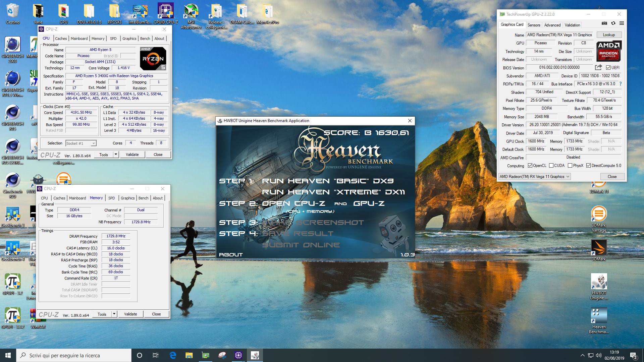The image size is (644, 362).
Task: Open MemTestPro desktop icon
Action: tap(267, 13)
